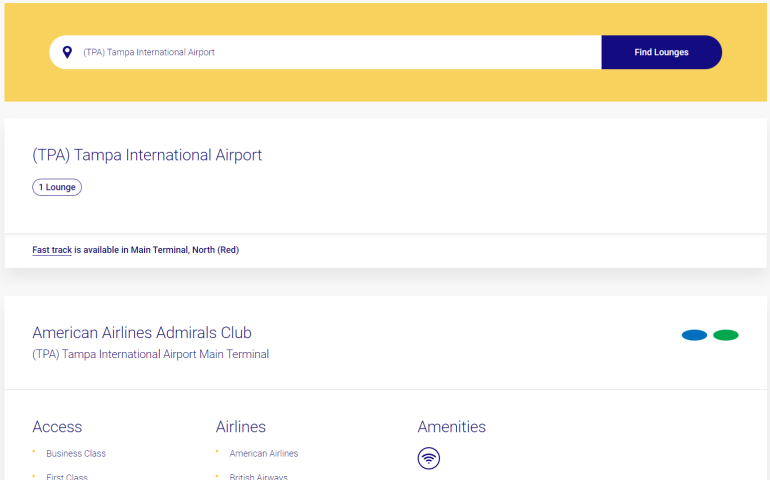Viewport: 770px width, 480px height.
Task: Click American Airlines in the Airlines list
Action: pyautogui.click(x=264, y=454)
